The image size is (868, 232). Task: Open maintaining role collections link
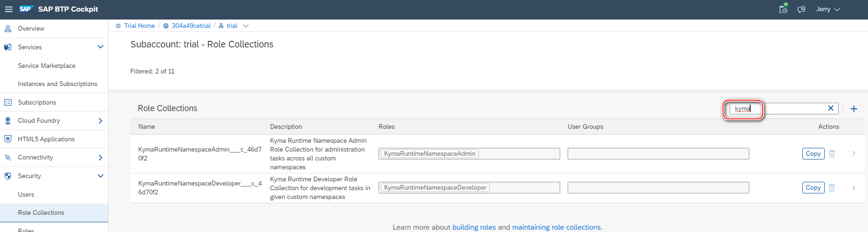click(556, 227)
